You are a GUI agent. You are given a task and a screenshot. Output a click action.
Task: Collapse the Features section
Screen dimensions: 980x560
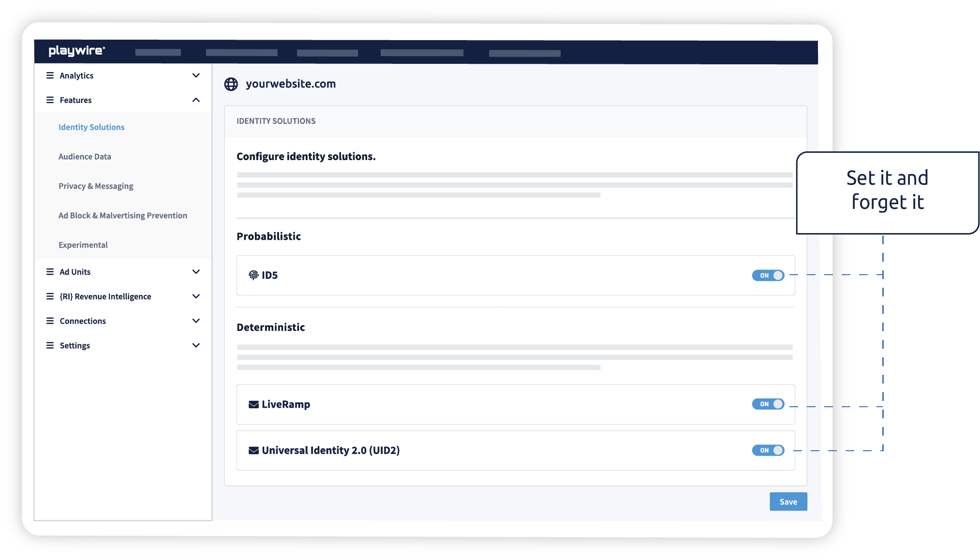click(x=196, y=100)
